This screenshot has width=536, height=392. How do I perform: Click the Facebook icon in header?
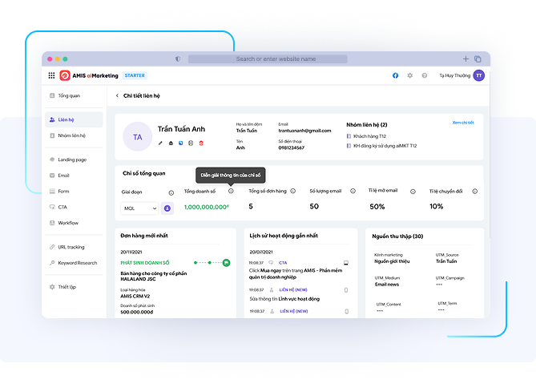395,75
